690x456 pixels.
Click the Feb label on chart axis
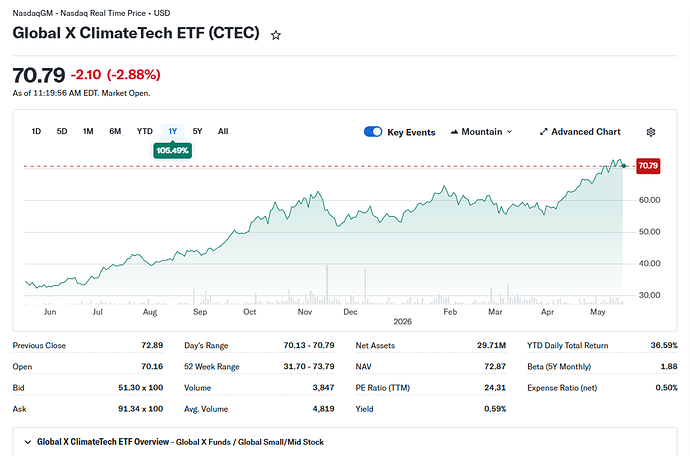(450, 312)
